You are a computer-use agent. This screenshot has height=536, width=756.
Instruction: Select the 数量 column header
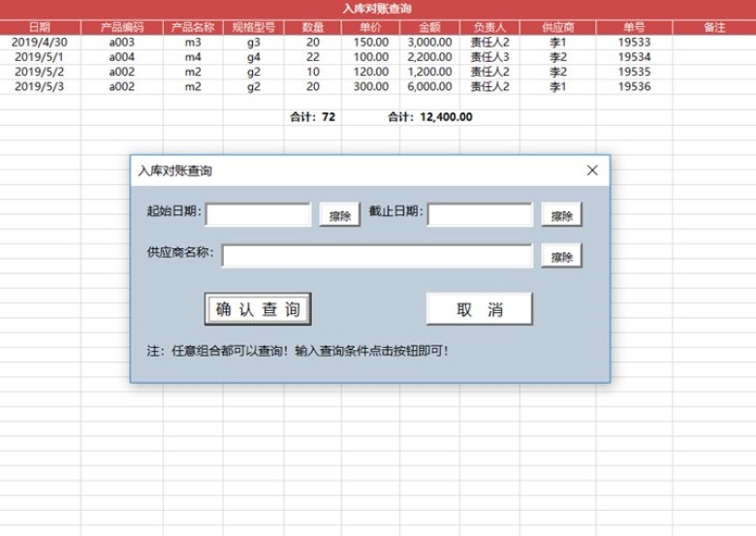[x=313, y=27]
